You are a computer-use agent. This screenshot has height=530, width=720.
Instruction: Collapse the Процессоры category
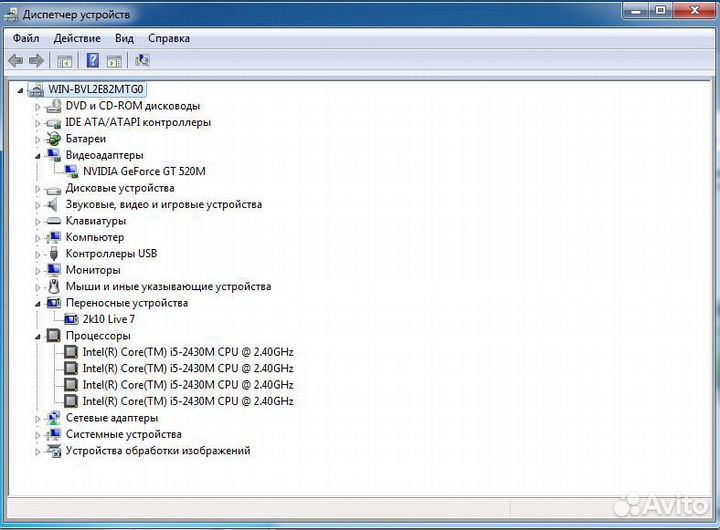(x=38, y=337)
